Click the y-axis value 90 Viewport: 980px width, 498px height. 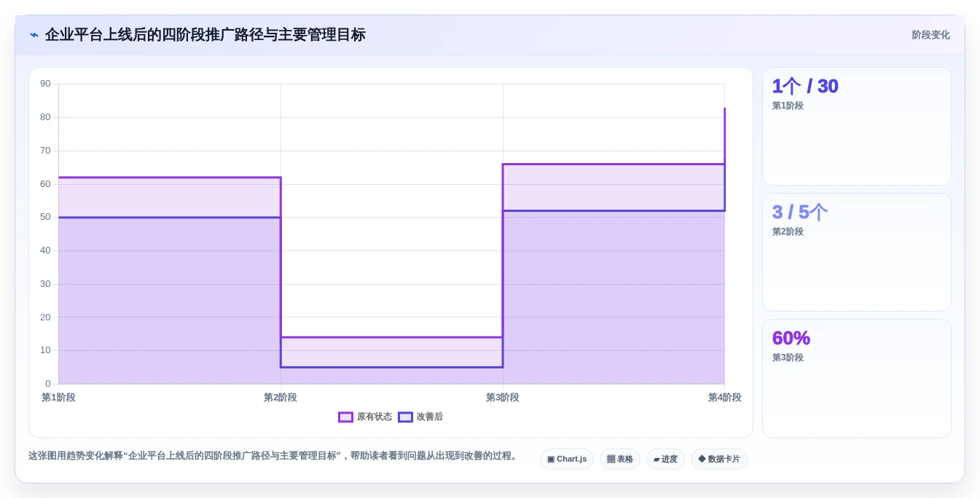45,84
